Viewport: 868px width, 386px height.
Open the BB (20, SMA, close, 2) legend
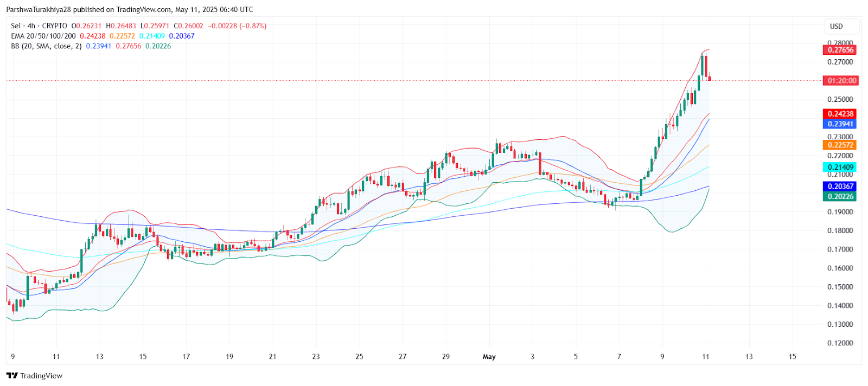coord(46,47)
